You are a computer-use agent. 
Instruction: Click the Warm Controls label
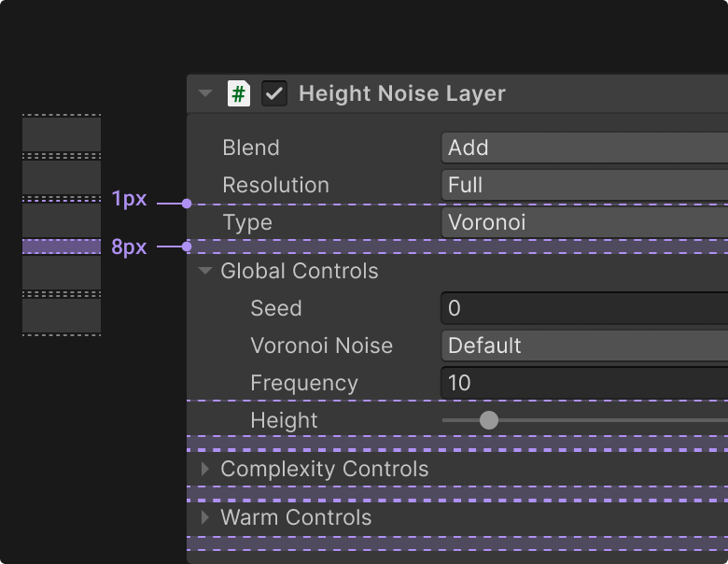(296, 517)
